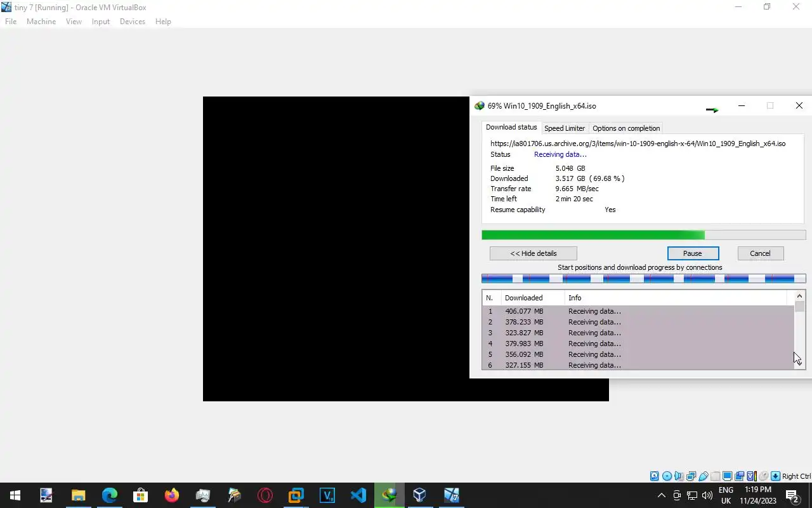The width and height of the screenshot is (812, 508).
Task: Open VirtualBox Manager cube icon on taskbar
Action: (420, 495)
